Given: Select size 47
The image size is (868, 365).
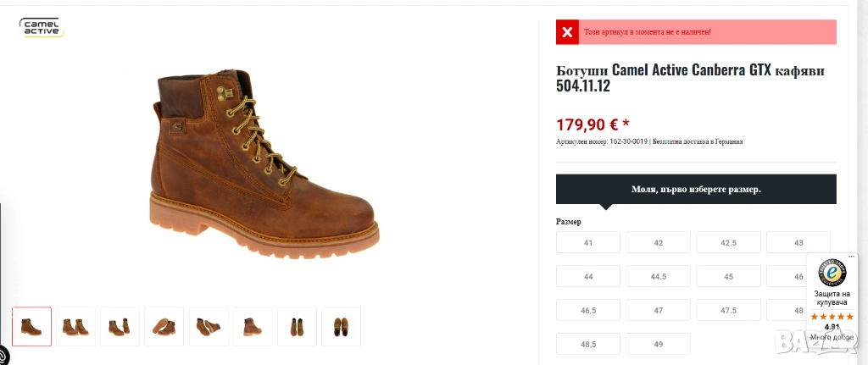Looking at the screenshot, I should pos(659,311).
